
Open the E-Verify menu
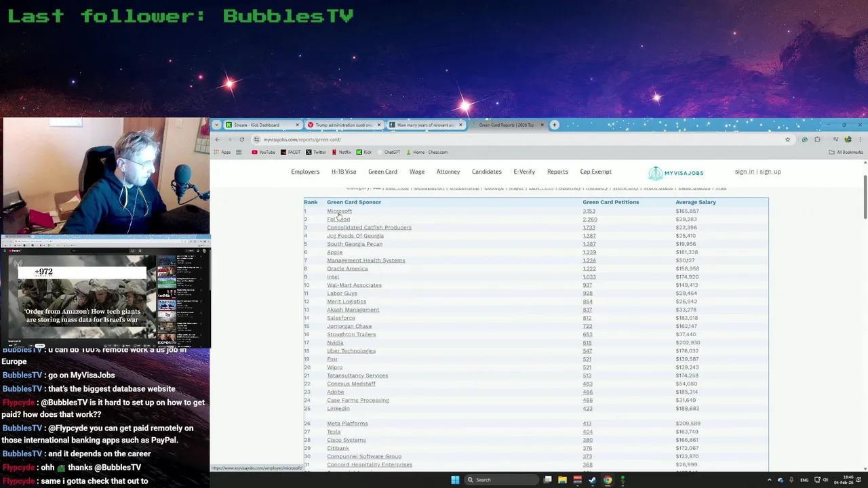click(524, 171)
